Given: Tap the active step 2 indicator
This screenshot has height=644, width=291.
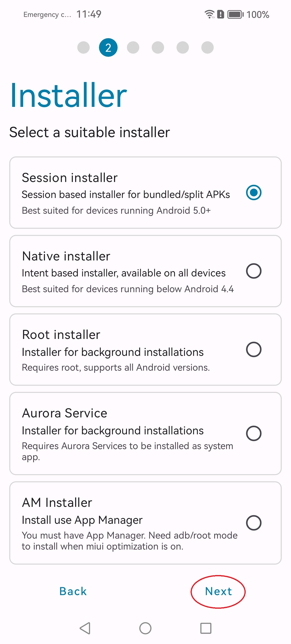Looking at the screenshot, I should (108, 47).
